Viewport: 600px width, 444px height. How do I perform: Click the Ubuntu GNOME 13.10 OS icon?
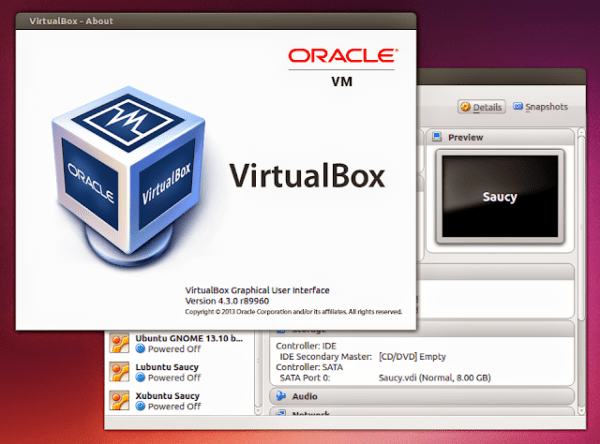119,343
